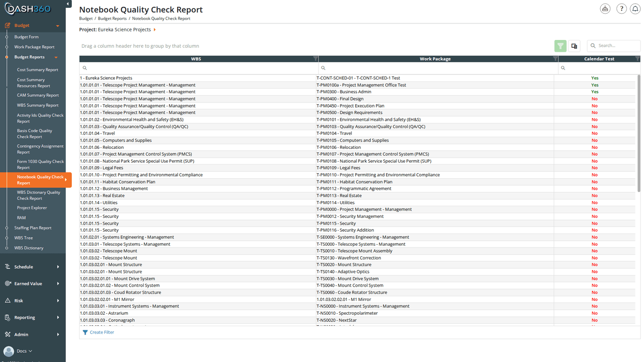Click the Admin tools icon
Viewport: 644px width, 362px height.
[x=7, y=334]
